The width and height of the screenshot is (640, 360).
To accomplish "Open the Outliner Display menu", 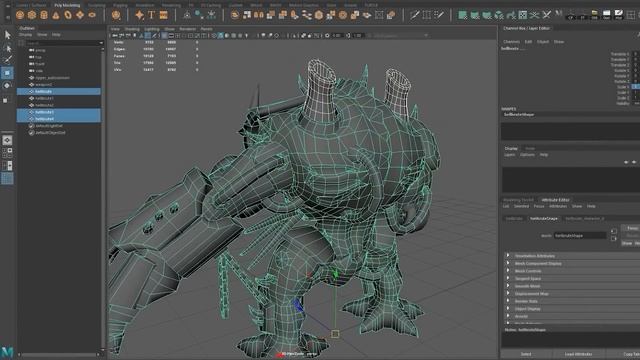I will coord(25,35).
